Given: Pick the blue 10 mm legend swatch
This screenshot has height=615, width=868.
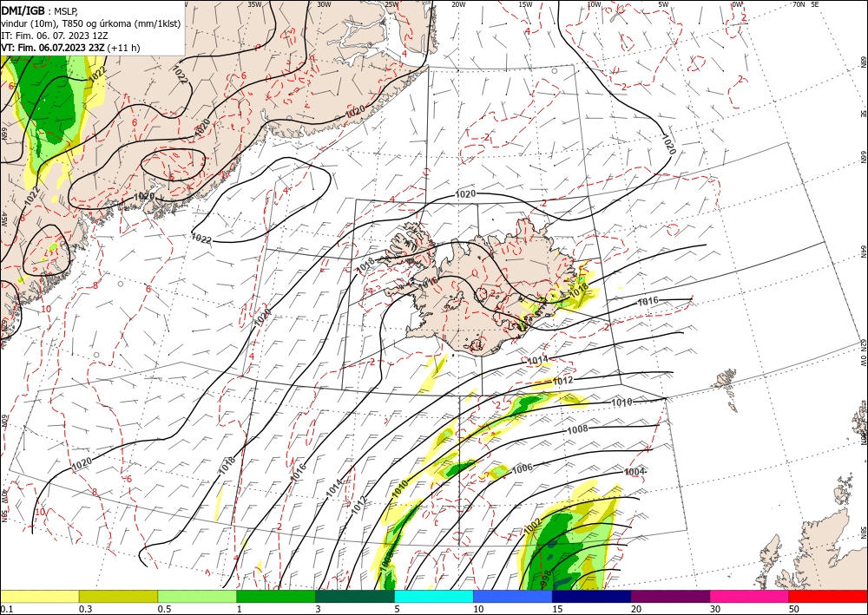Looking at the screenshot, I should (x=513, y=596).
